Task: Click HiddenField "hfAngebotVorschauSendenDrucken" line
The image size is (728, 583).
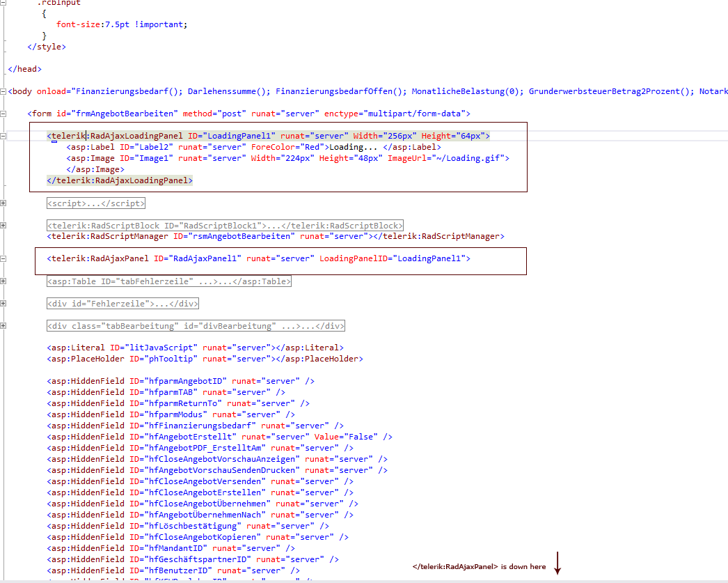Action: coord(217,471)
